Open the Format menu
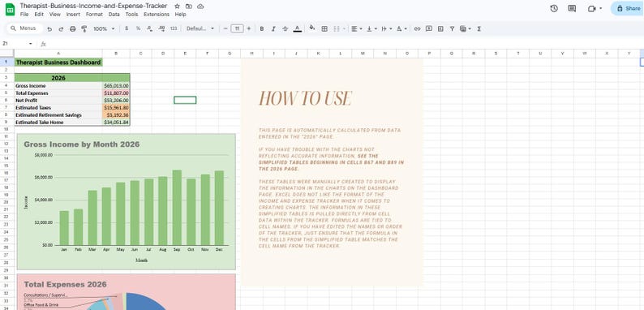Viewport: 644px width, 310px height. click(x=94, y=15)
